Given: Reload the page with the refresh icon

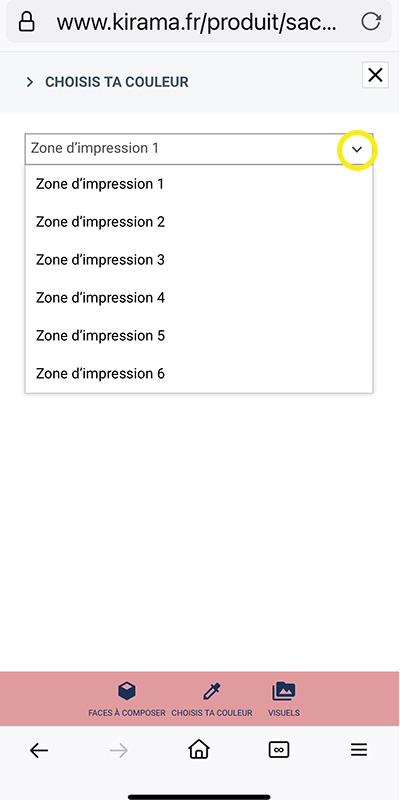Looking at the screenshot, I should (370, 22).
